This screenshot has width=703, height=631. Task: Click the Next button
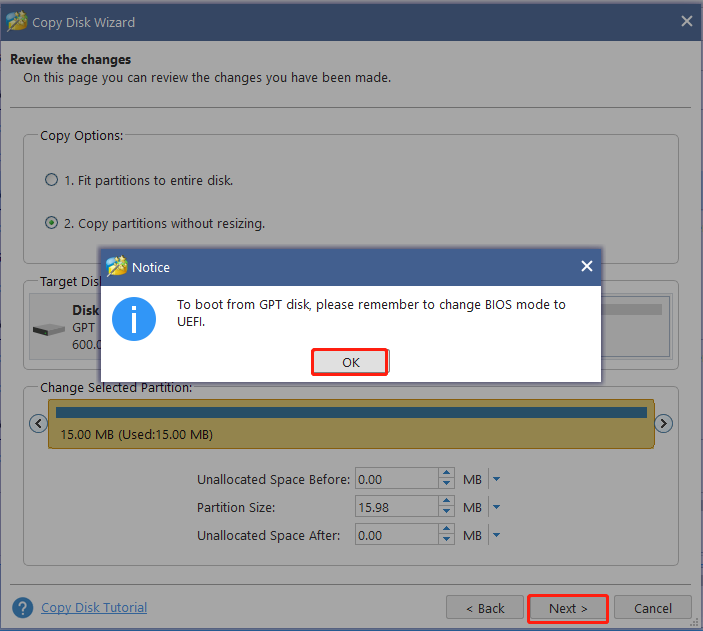pyautogui.click(x=568, y=608)
